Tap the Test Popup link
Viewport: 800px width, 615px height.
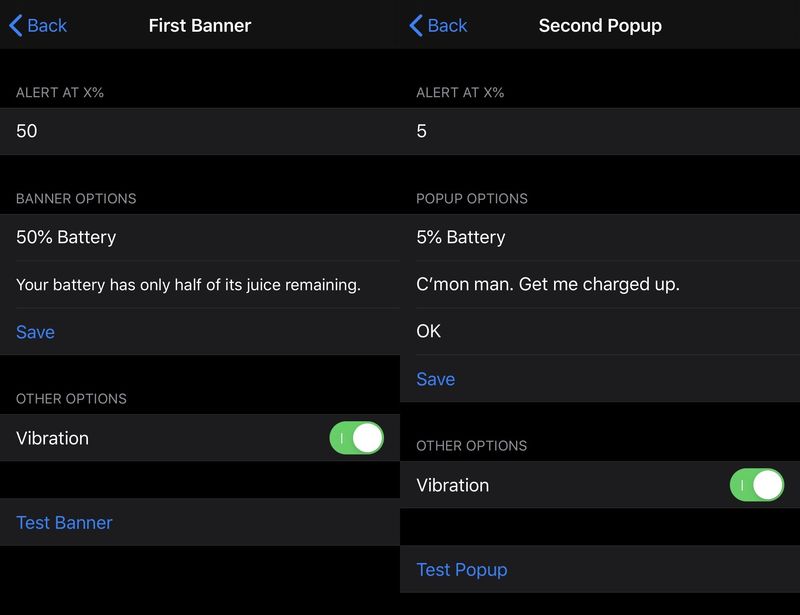462,570
